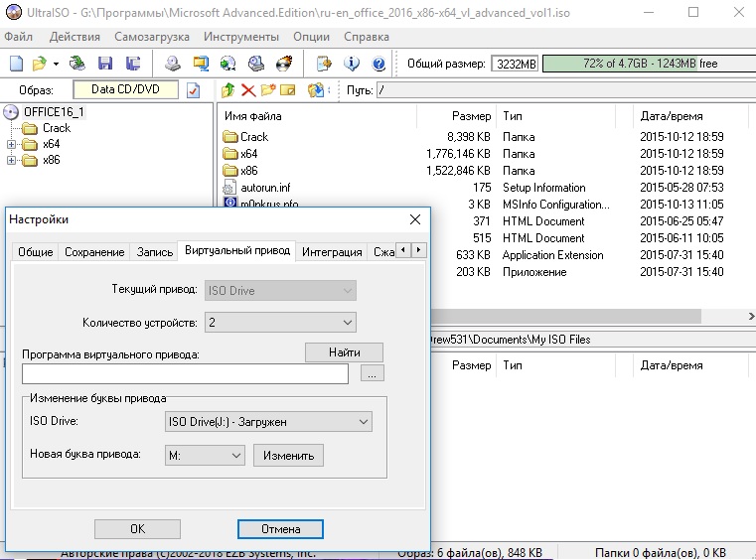
Task: Click the horizontal scrollbar in the file list
Action: (x=566, y=316)
